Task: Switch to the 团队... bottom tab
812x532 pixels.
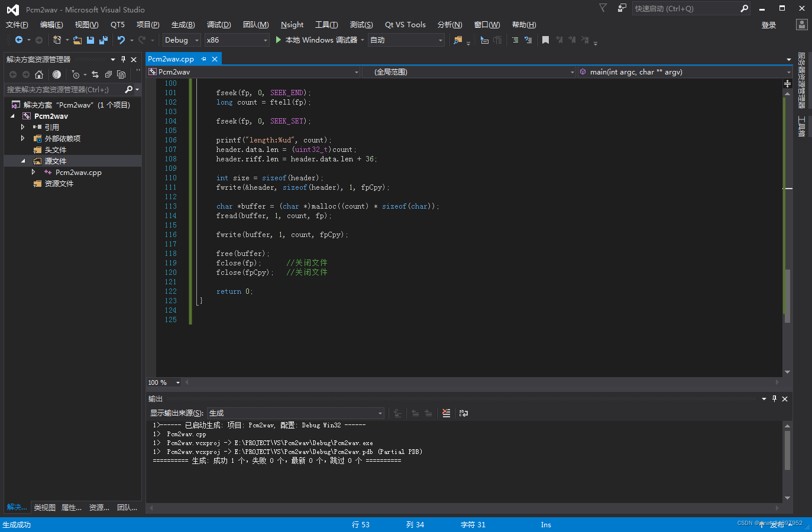Action: (127, 508)
